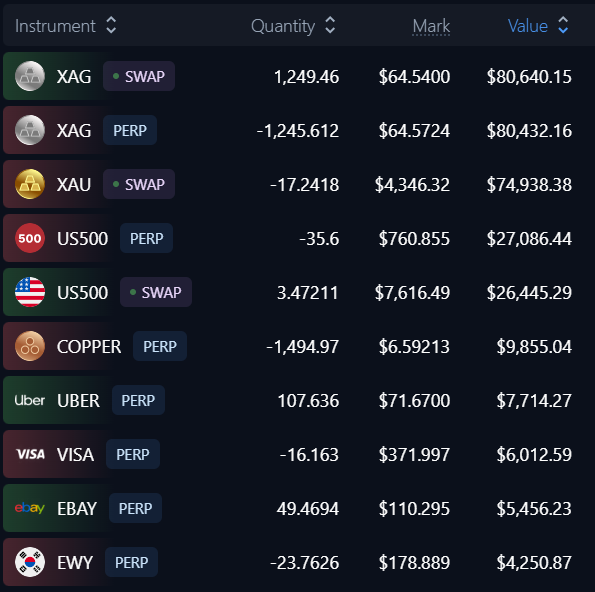Viewport: 595px width, 592px height.
Task: Click the value $4,250.87
Action: [x=534, y=563]
